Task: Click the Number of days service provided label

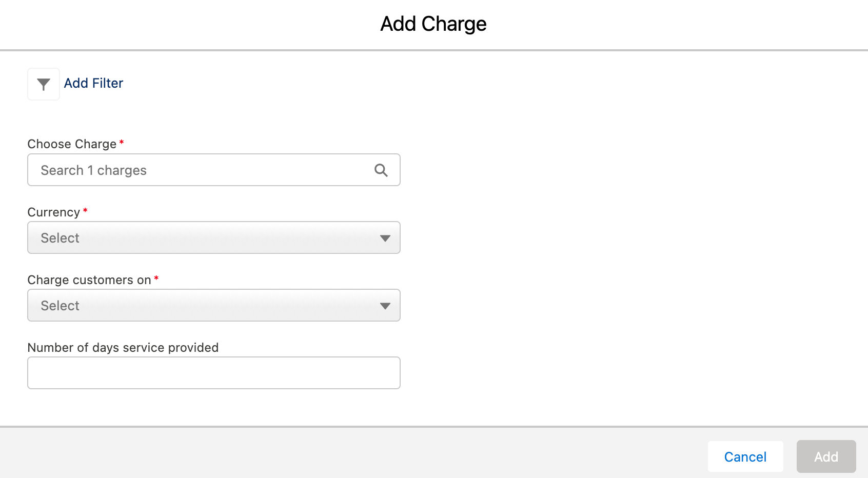Action: (123, 348)
